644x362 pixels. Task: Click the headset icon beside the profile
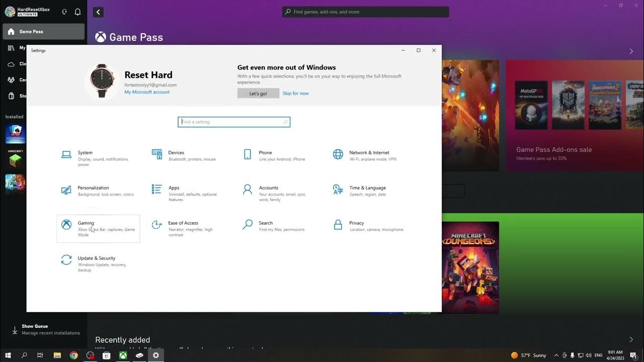coord(64,12)
